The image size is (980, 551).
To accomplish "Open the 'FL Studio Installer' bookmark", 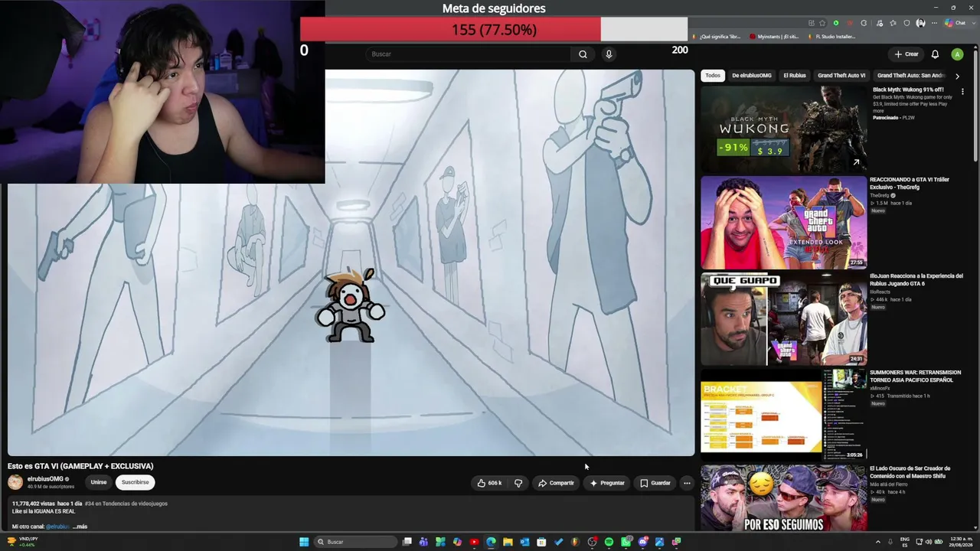I will 831,37.
